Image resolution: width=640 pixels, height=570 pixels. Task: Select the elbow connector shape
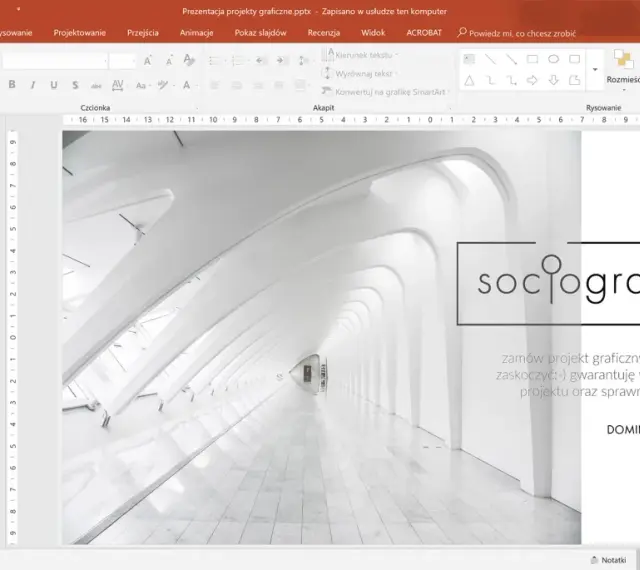490,80
